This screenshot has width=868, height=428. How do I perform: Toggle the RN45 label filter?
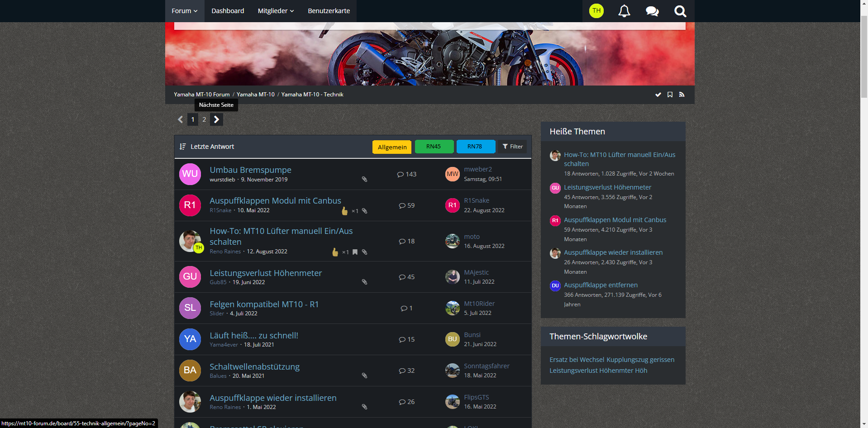click(434, 147)
